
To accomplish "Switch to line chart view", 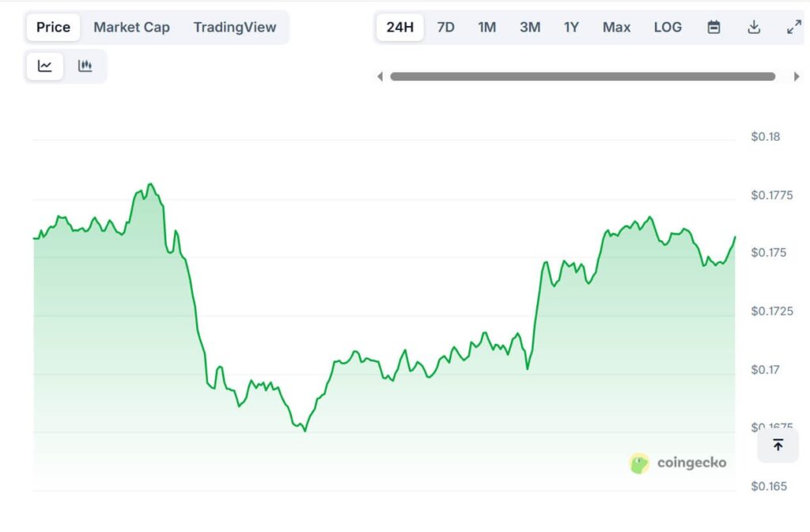I will pyautogui.click(x=44, y=66).
